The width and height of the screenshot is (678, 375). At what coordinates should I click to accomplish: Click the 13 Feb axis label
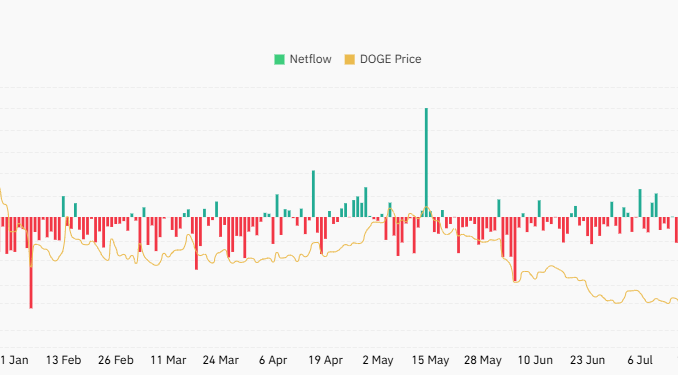click(64, 360)
